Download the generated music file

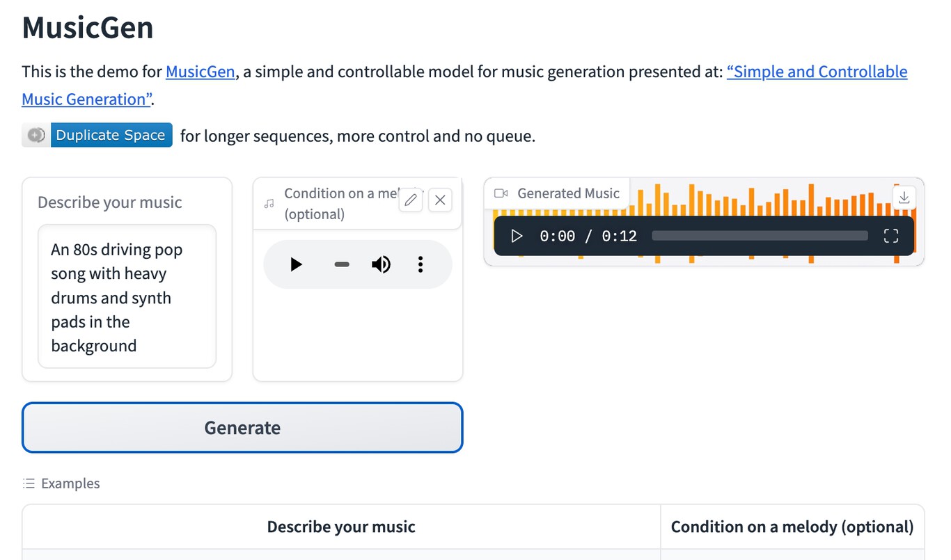pyautogui.click(x=904, y=198)
